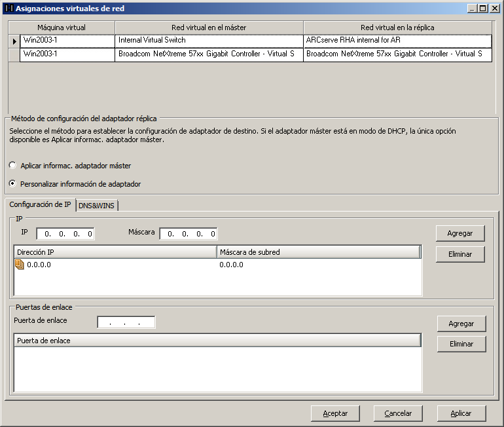Click Eliminar next to the IP address list
Screen dimensions: 504x427
pyautogui.click(x=460, y=254)
